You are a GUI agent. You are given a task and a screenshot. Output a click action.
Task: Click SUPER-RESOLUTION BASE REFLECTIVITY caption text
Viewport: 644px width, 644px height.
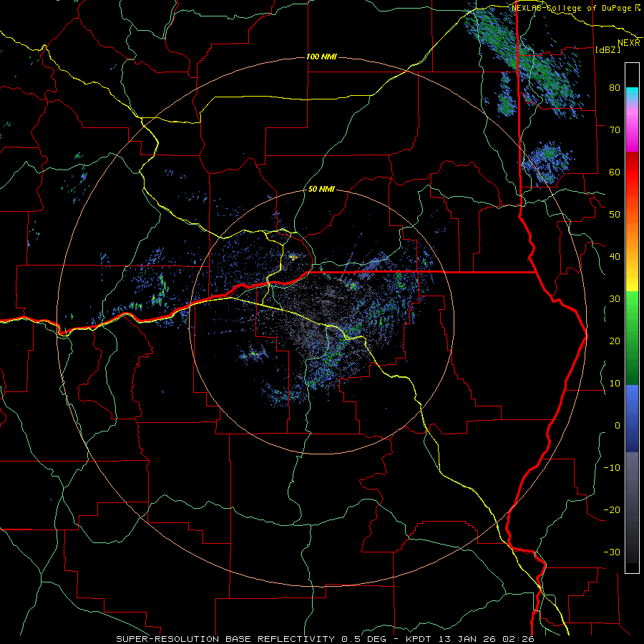click(x=225, y=639)
